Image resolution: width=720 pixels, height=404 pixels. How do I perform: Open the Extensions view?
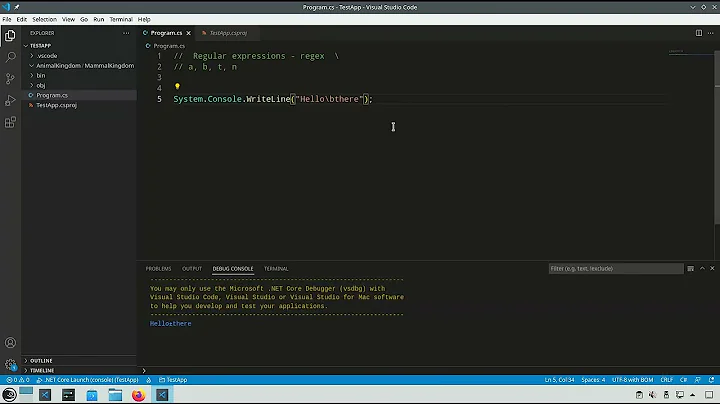pyautogui.click(x=10, y=122)
